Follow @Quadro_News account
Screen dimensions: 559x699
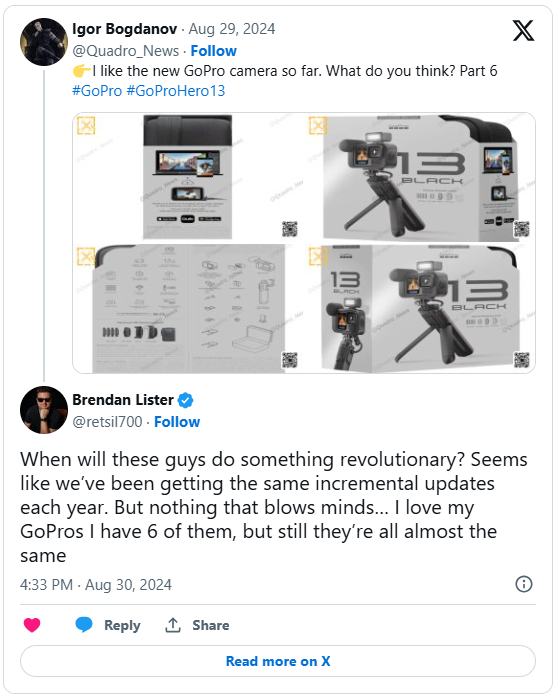coord(214,51)
